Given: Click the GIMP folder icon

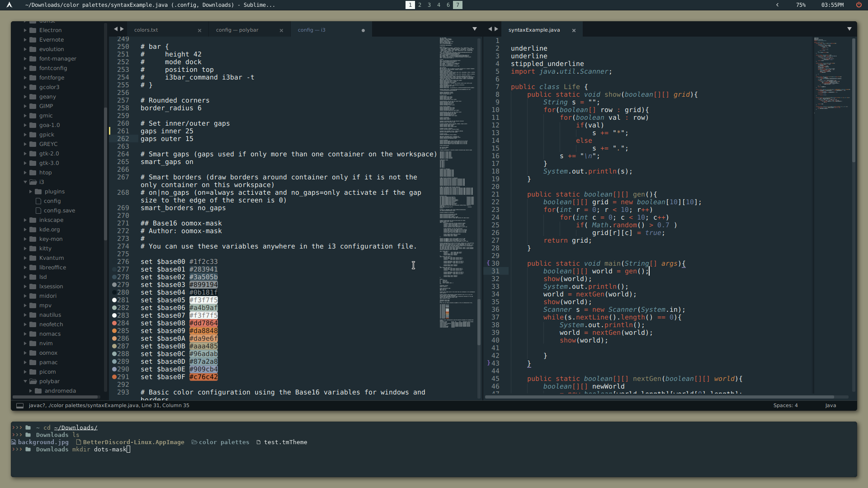Looking at the screenshot, I should pyautogui.click(x=33, y=106).
